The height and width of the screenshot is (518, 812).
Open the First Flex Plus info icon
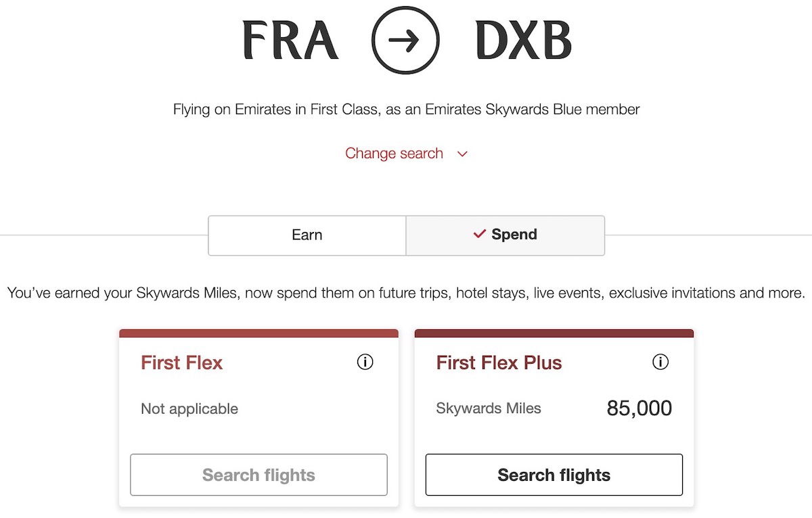[x=660, y=362]
